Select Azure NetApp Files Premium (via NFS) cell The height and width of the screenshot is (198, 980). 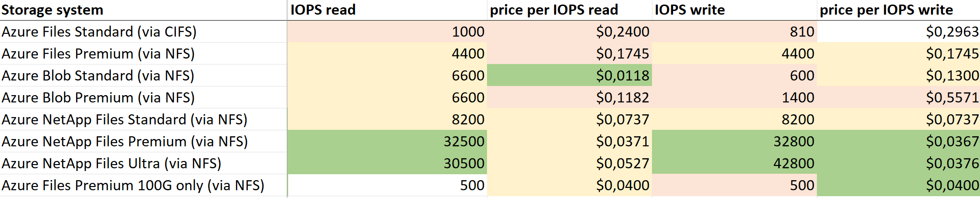tap(143, 141)
